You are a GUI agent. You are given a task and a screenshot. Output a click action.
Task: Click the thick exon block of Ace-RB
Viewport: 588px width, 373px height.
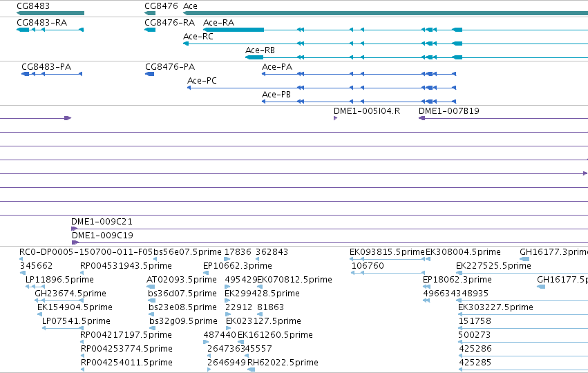(254, 57)
